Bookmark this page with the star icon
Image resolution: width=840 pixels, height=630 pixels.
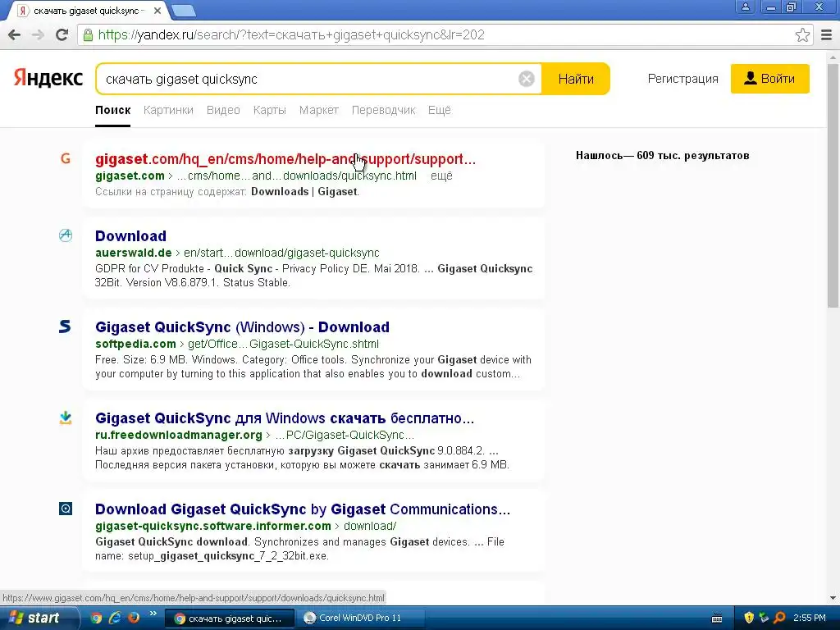click(x=802, y=35)
